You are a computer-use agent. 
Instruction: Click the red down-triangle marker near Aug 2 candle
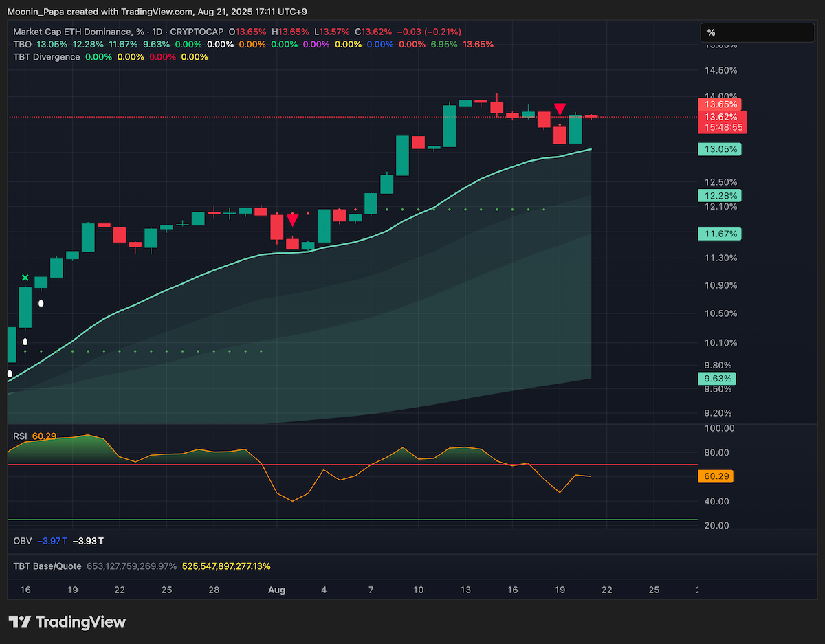293,220
